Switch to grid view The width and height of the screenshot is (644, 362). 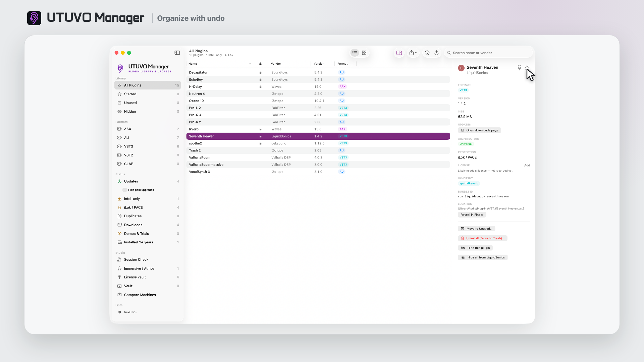click(x=364, y=53)
